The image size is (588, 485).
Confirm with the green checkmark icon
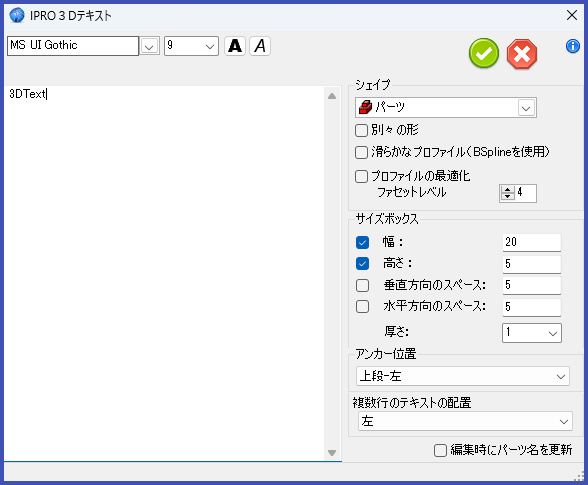[x=483, y=53]
